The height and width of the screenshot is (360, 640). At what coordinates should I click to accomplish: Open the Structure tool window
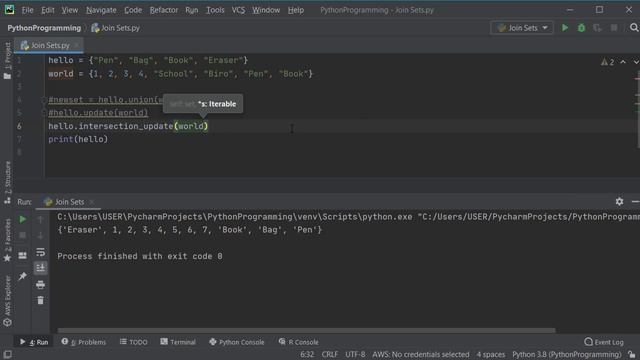(7, 182)
